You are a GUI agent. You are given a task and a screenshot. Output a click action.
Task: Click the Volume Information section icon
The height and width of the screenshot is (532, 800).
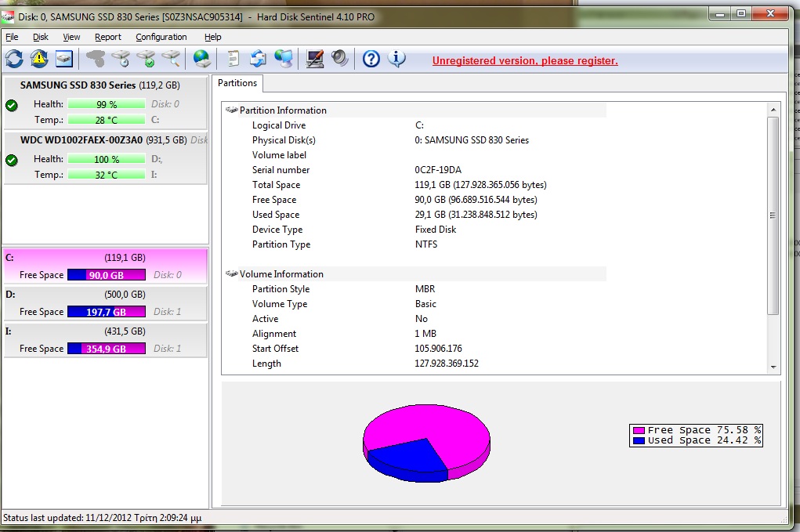232,274
